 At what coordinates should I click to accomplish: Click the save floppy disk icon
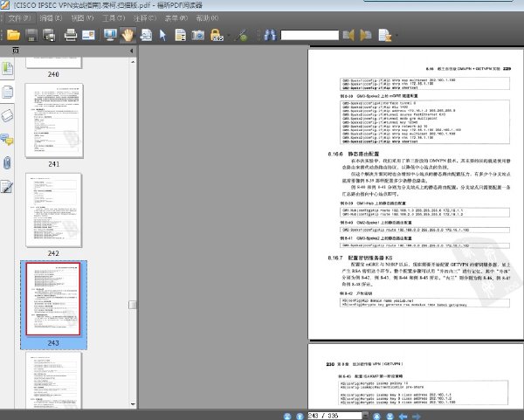click(31, 35)
